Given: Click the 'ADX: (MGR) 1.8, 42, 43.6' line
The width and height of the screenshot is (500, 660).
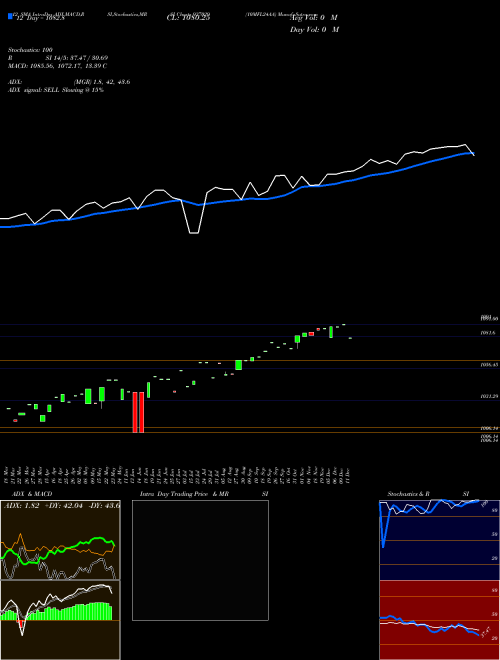Looking at the screenshot, I should 69,82.
